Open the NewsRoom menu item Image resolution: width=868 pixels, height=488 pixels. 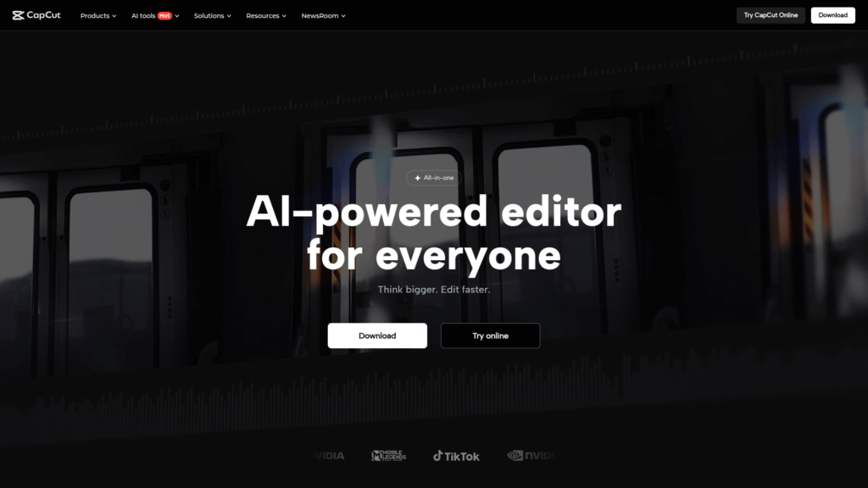pos(320,15)
